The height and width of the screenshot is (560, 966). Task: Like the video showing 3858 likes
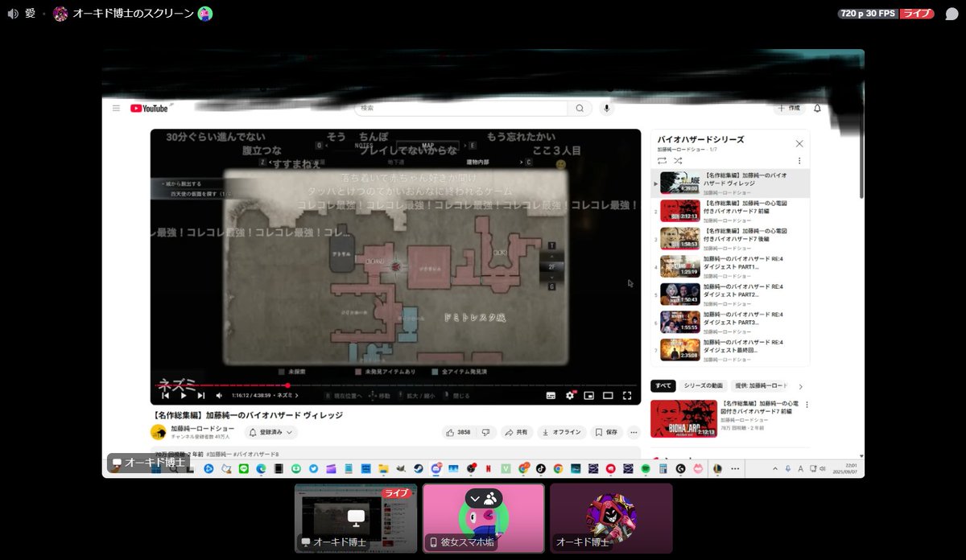pyautogui.click(x=459, y=432)
